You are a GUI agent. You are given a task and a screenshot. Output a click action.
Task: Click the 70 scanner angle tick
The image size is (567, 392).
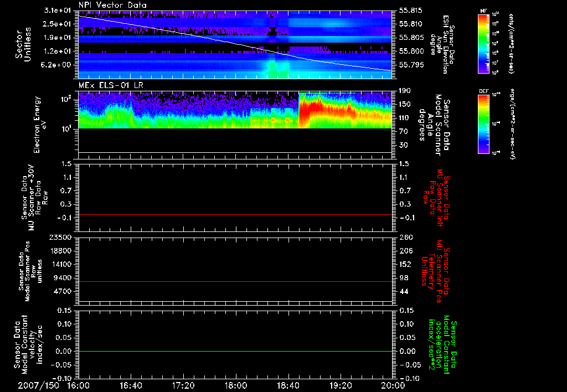404,131
